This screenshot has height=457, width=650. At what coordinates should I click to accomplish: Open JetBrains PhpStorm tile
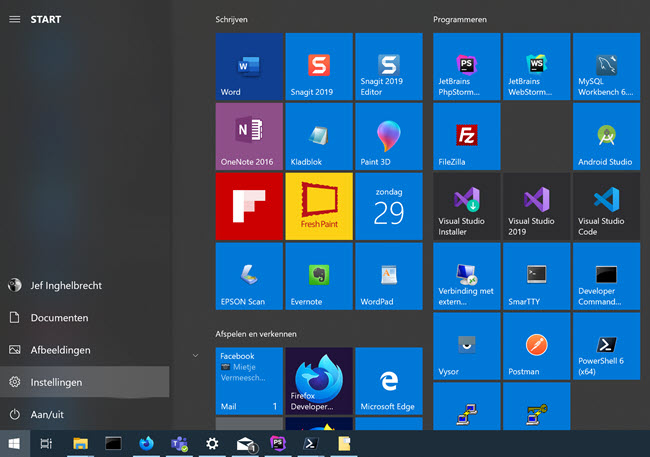(x=467, y=67)
